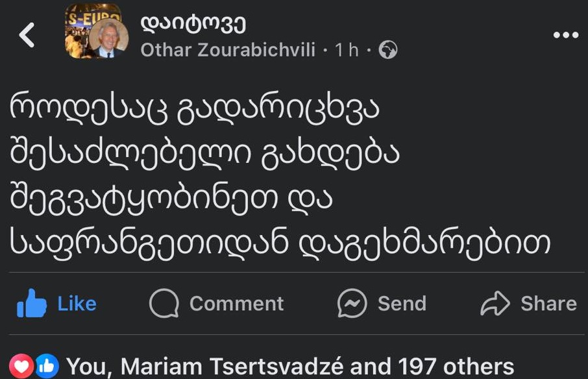Visit the Othar Zourabichvili profile name link
The image size is (588, 379).
[228, 50]
